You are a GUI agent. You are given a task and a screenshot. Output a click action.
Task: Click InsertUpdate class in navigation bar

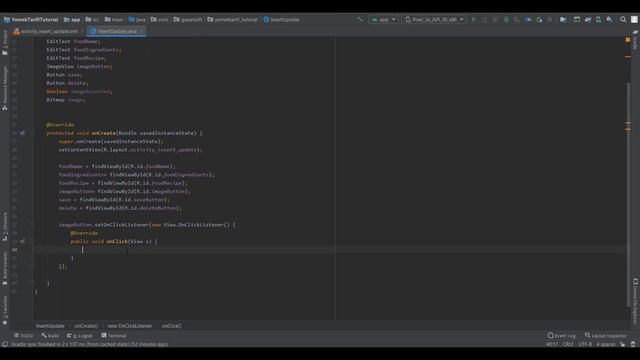[282, 19]
